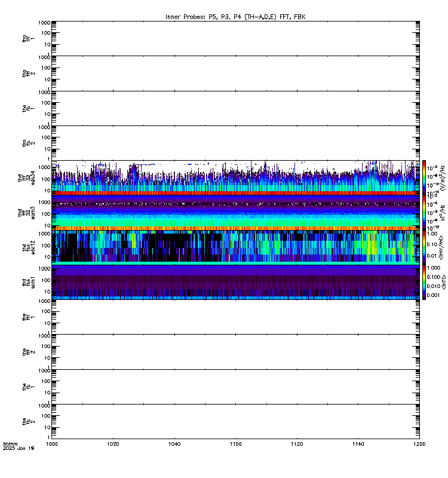Click the '0.10' tick on the <|mV/m|> color bar
The width and height of the screenshot is (448, 478).
[x=432, y=244]
